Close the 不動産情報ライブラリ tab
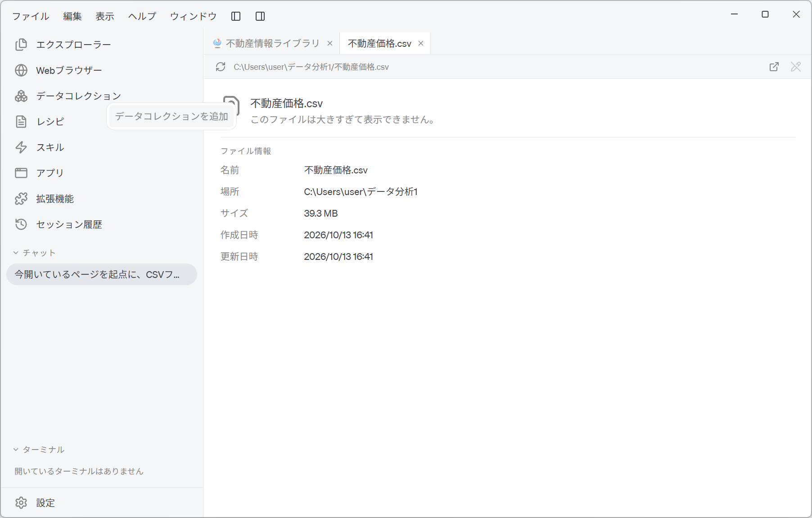This screenshot has height=518, width=812. tap(330, 43)
